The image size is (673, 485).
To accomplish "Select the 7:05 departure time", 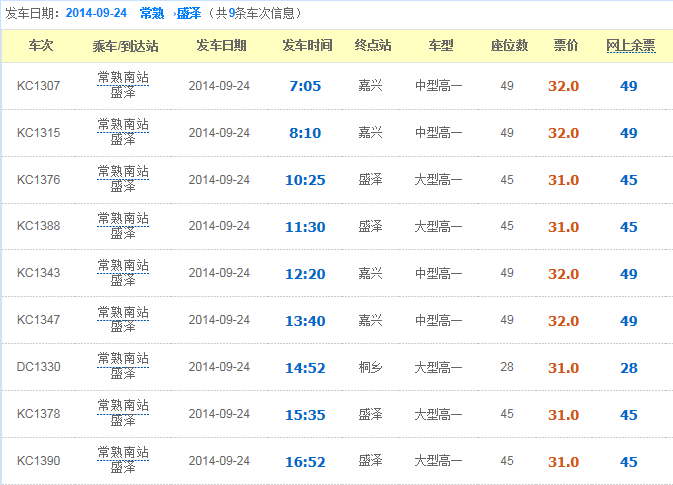I will point(305,86).
